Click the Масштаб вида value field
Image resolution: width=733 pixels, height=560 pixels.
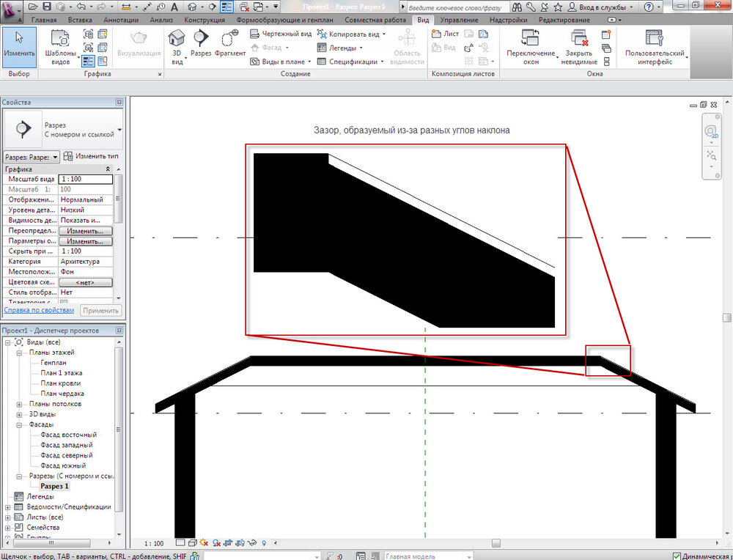[x=86, y=179]
